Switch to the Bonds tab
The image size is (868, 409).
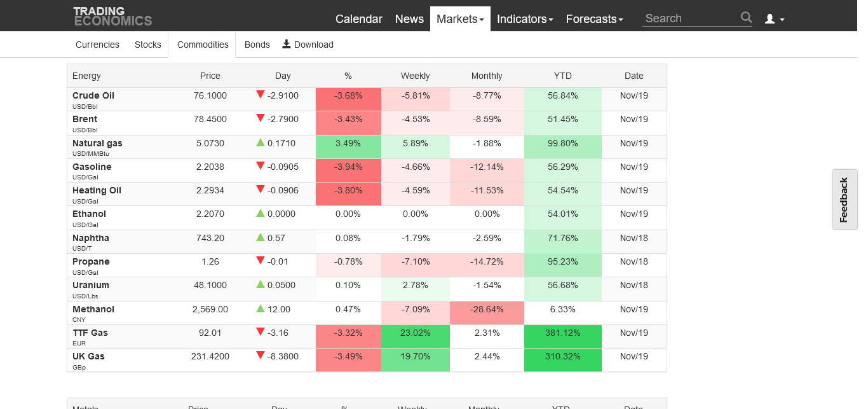[x=257, y=45]
